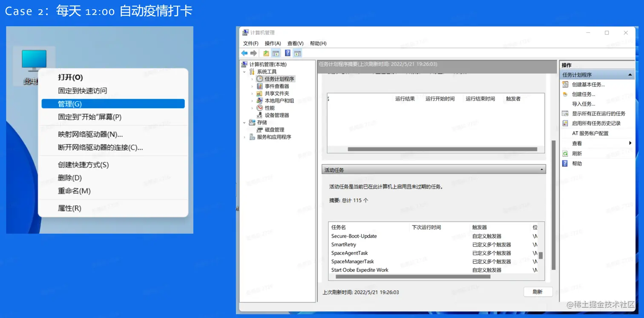Viewport: 644px width, 318px height.
Task: Click the 计算机管理 title bar app icon
Action: point(245,32)
